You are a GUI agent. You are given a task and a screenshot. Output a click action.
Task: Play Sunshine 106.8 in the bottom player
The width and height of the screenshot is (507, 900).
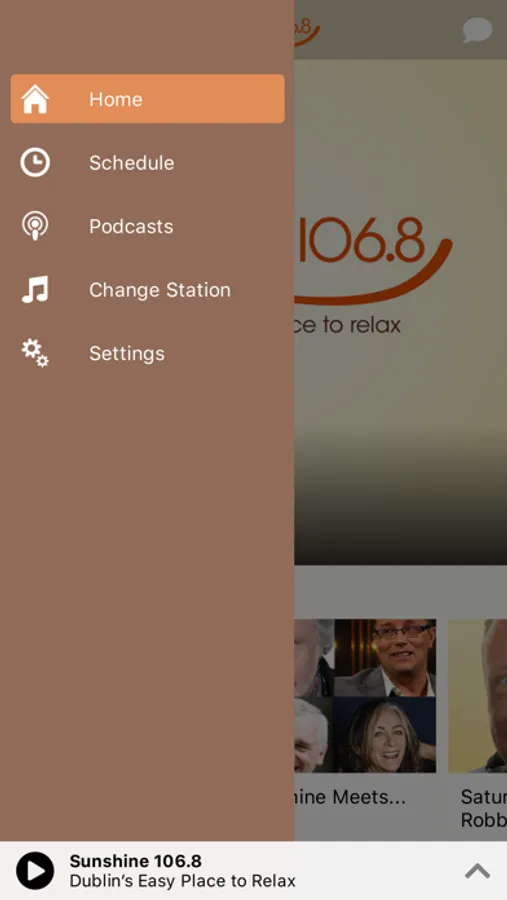point(35,870)
